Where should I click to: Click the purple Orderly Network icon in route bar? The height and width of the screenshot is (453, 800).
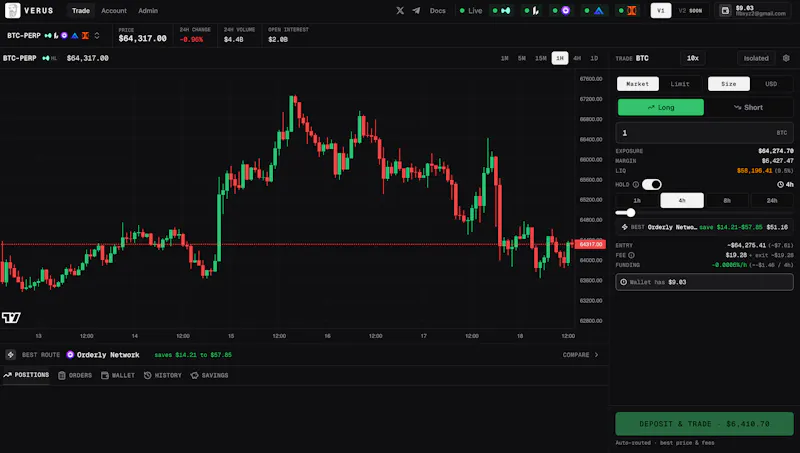pos(70,355)
